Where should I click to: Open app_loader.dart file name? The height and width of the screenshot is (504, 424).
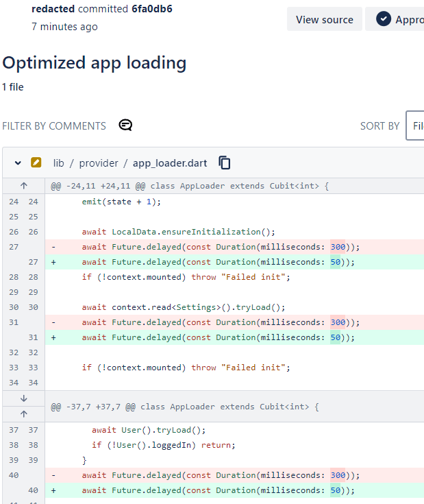click(x=170, y=163)
